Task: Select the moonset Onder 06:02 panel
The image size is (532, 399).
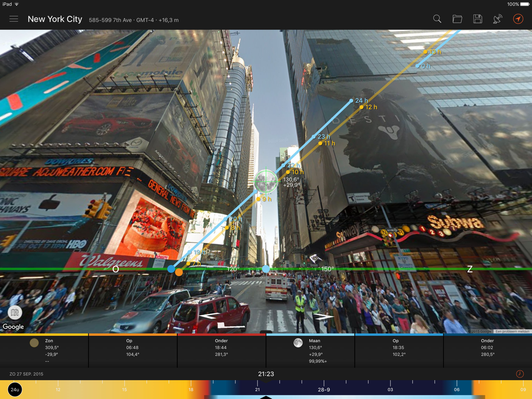Action: tap(488, 351)
